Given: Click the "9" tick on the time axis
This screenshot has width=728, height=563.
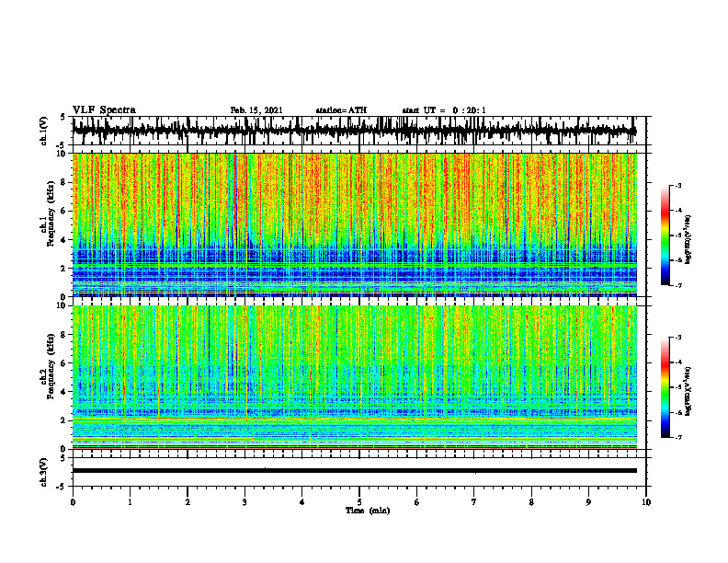Looking at the screenshot, I should coord(588,502).
